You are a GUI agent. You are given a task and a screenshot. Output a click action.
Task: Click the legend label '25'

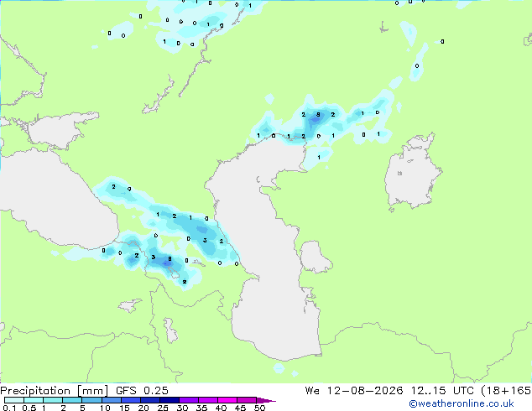click(163, 408)
